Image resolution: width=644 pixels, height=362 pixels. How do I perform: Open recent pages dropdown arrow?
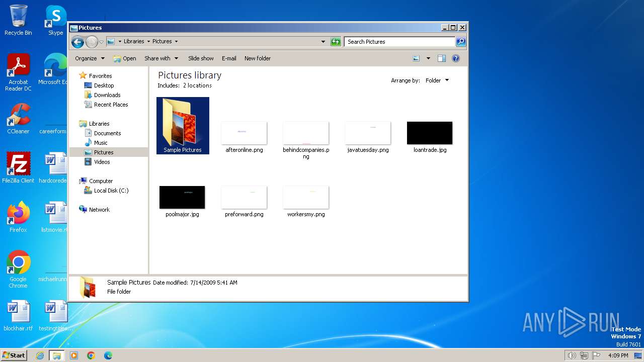pyautogui.click(x=101, y=42)
